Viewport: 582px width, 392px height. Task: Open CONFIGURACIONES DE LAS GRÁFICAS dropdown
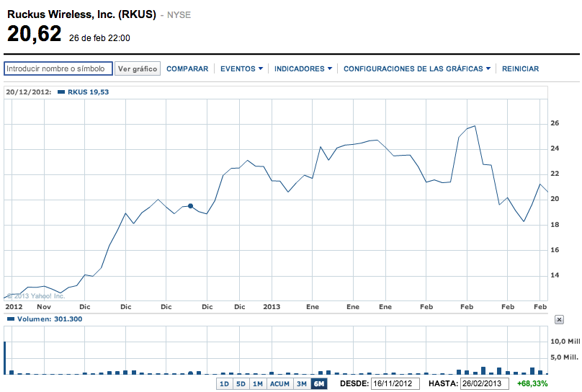417,69
